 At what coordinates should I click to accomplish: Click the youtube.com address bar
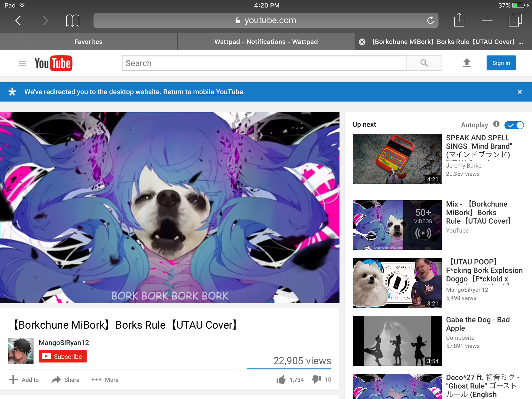tap(266, 20)
